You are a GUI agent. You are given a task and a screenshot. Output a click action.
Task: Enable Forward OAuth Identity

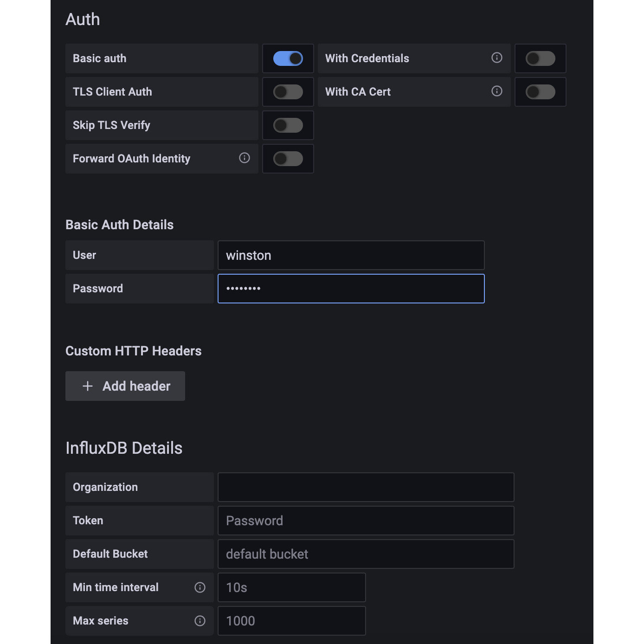coord(288,158)
